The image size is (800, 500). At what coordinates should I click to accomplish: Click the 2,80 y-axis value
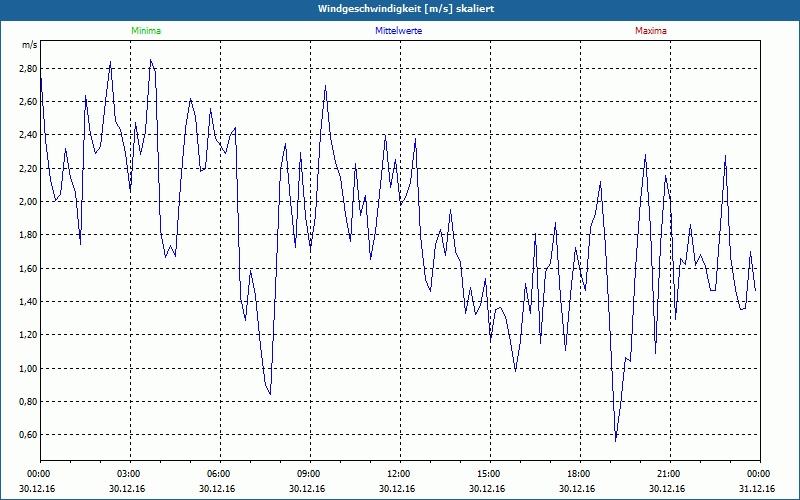pyautogui.click(x=29, y=68)
